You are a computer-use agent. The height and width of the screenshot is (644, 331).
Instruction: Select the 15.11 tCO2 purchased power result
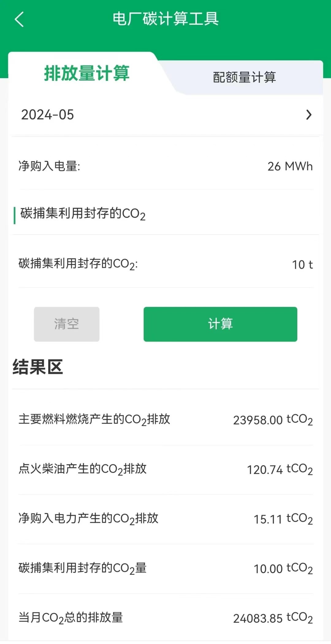click(x=283, y=519)
